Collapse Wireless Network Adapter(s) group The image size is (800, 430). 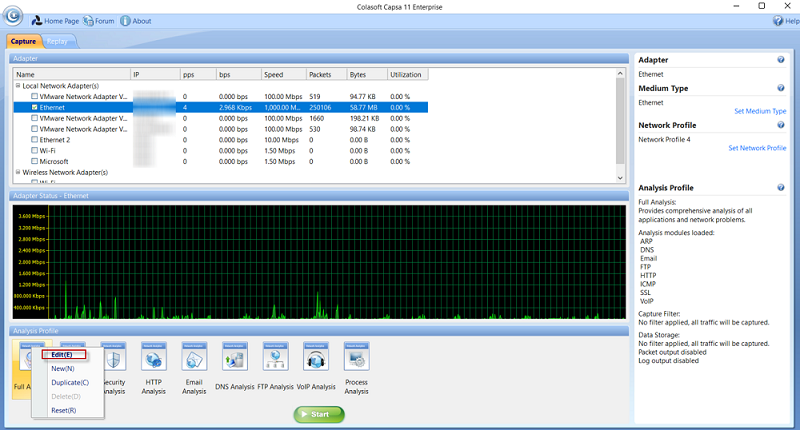tap(18, 172)
